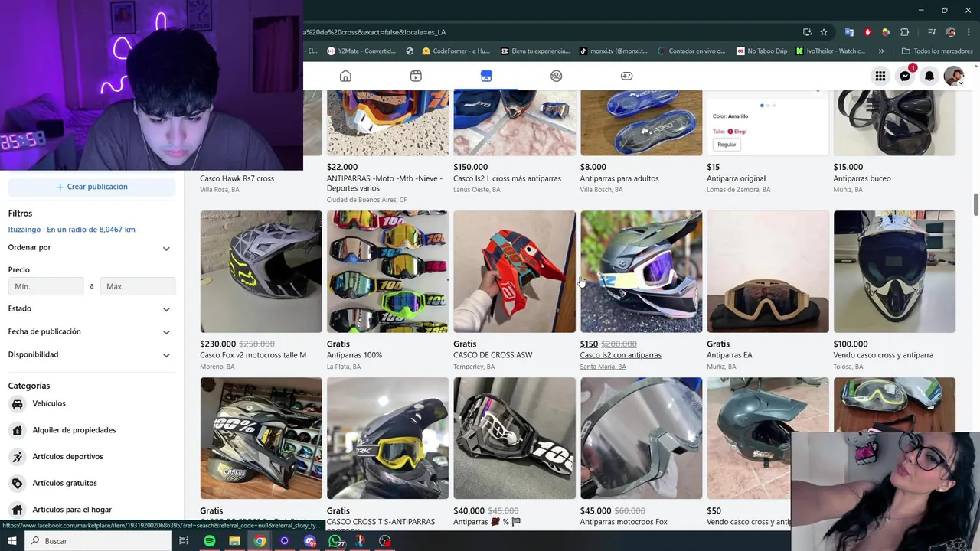Open the Contador en vivo bookmark
Screen dimensions: 980x551
pyautogui.click(x=691, y=51)
